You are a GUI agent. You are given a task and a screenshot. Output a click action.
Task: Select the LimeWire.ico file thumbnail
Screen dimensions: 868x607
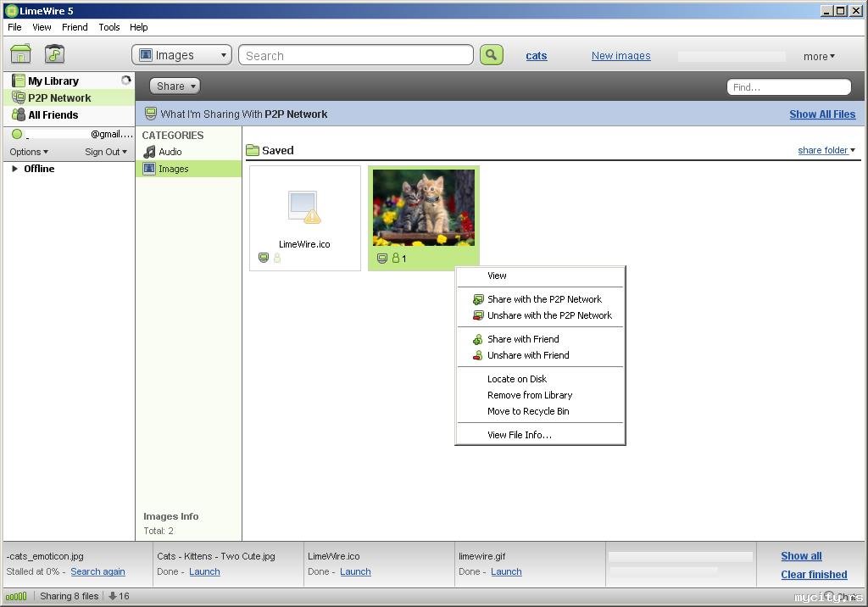(305, 218)
